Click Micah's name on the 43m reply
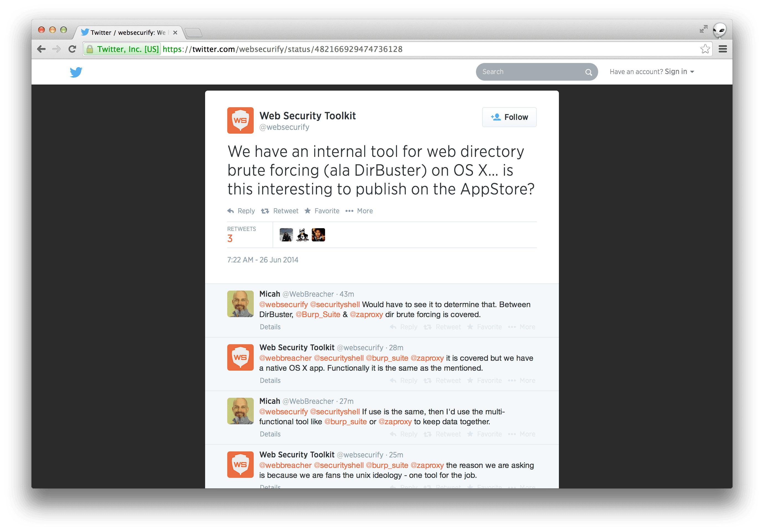764x532 pixels. coord(270,294)
